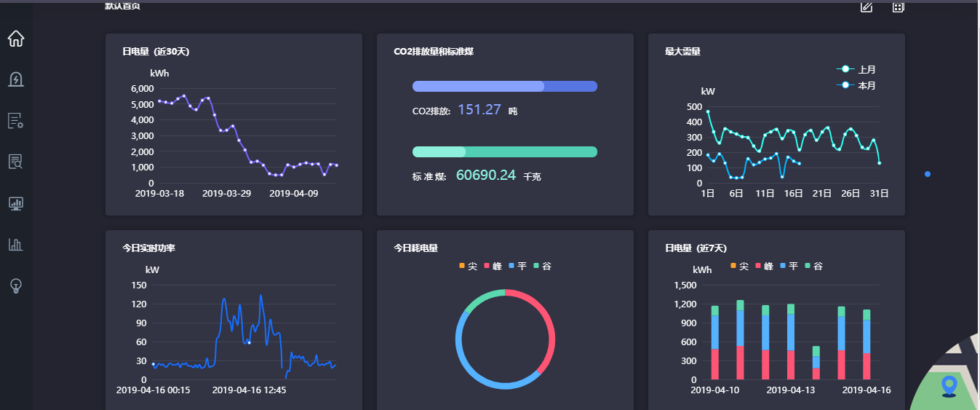Viewport: 980px width, 410px height.
Task: Click the CO2排放 progress bar
Action: tap(505, 87)
